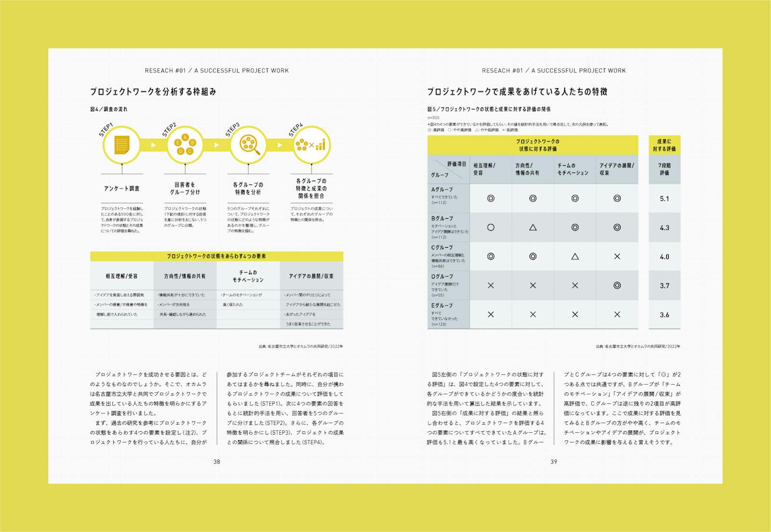Click the yellow プロジェクトワークの状態をあらわす4つの要素 bar
771x532 pixels.
pyautogui.click(x=216, y=256)
